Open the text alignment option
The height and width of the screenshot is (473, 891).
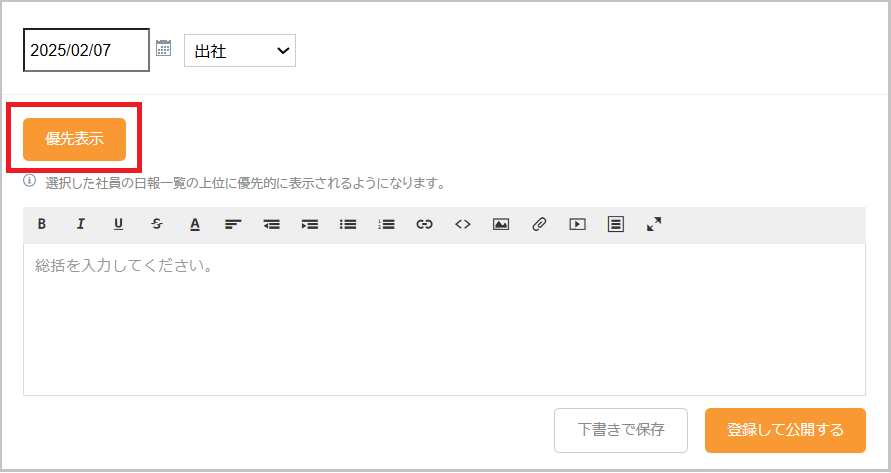point(233,224)
